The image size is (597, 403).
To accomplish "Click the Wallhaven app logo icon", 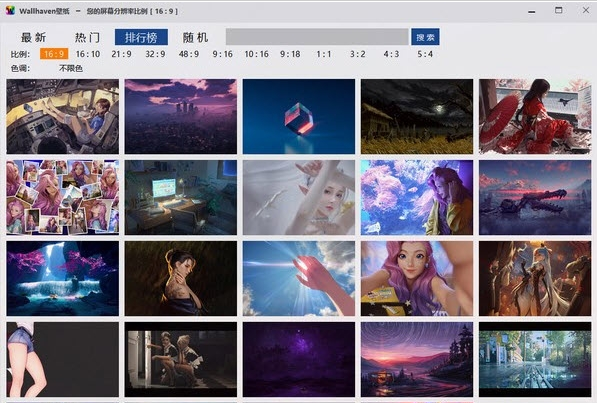I will (x=10, y=11).
